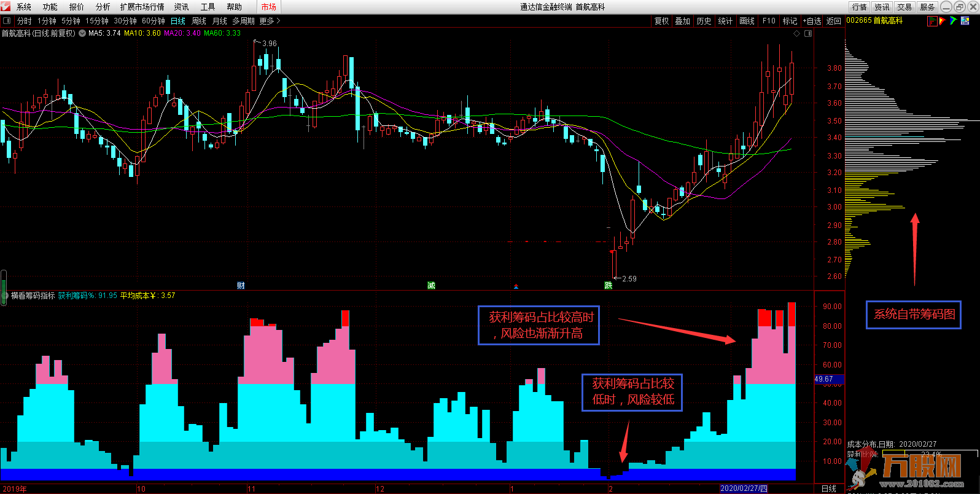Click the 2.59 low price label
980x494 pixels.
pyautogui.click(x=629, y=278)
